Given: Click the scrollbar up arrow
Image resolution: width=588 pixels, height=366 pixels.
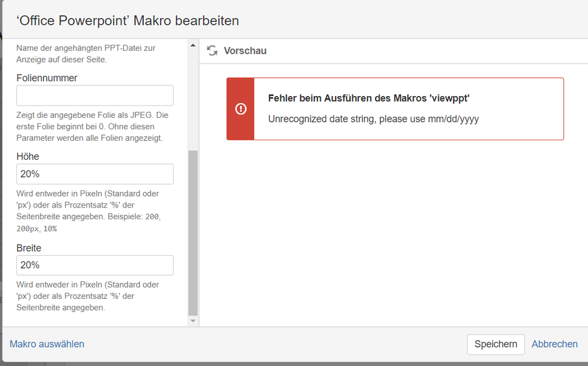Looking at the screenshot, I should click(x=192, y=45).
